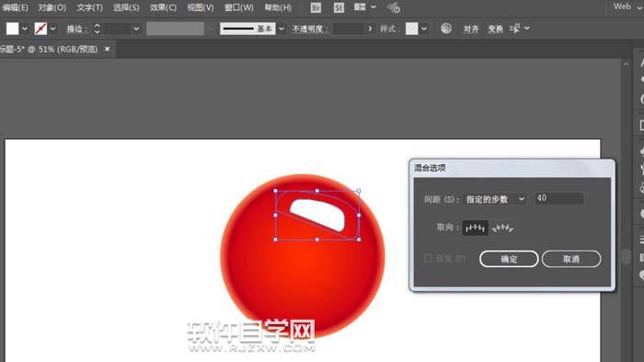The width and height of the screenshot is (644, 362).
Task: Click the stroke none swatch
Action: [x=40, y=29]
